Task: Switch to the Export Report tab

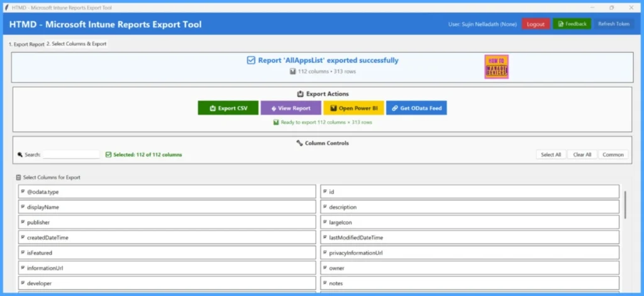Action: [x=26, y=44]
